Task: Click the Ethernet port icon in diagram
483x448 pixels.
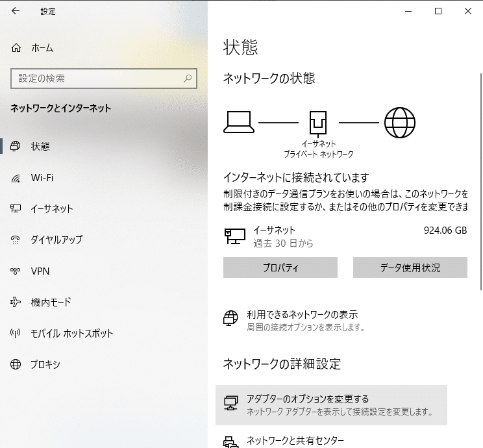Action: click(318, 124)
